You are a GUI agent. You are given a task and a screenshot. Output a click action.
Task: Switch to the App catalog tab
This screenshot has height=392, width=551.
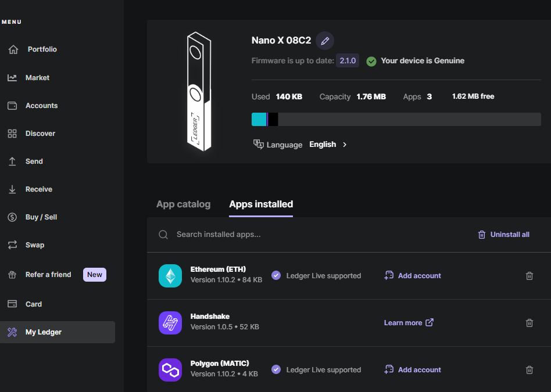coord(183,204)
